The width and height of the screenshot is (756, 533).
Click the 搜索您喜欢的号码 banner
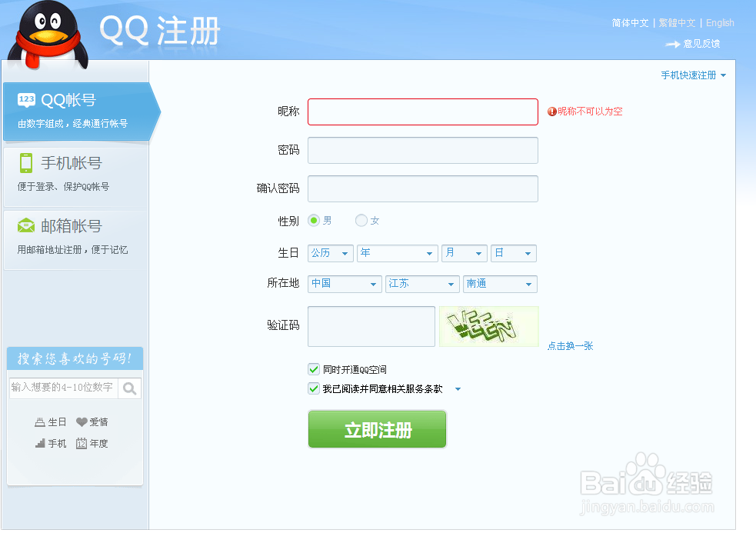click(x=75, y=358)
